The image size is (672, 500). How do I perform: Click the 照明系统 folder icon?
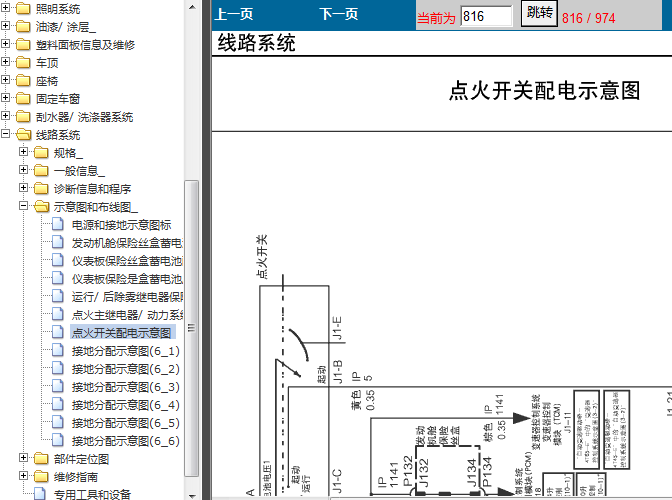tap(23, 9)
